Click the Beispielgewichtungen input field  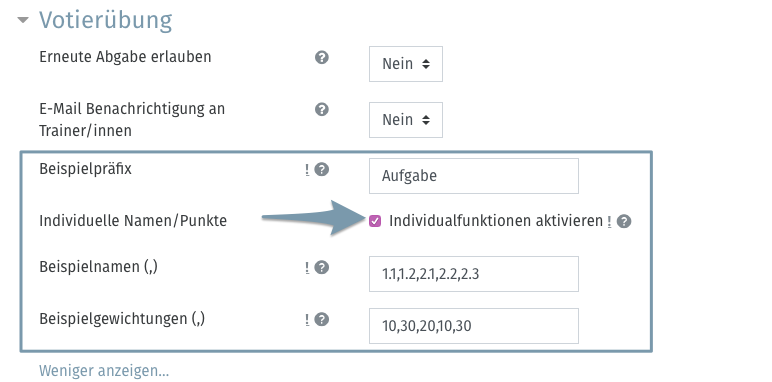point(474,326)
